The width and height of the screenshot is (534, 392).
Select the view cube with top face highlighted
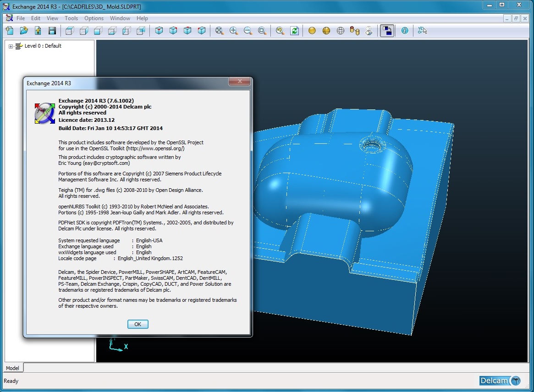70,31
